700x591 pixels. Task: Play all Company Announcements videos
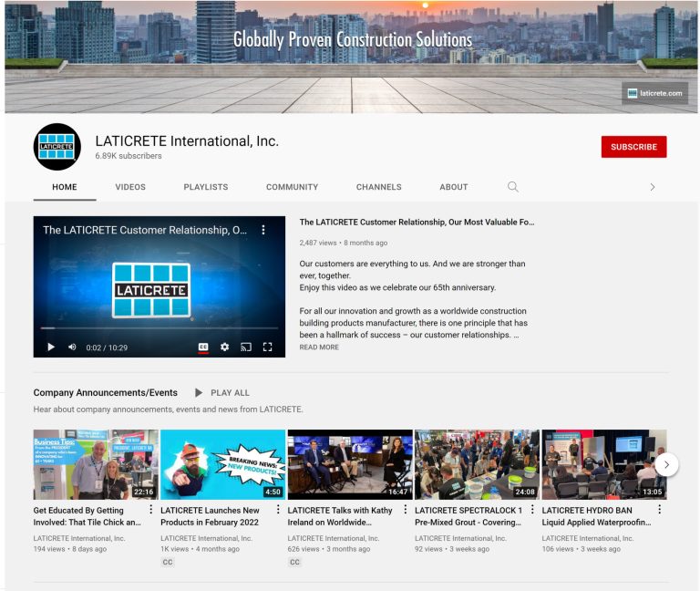[222, 393]
